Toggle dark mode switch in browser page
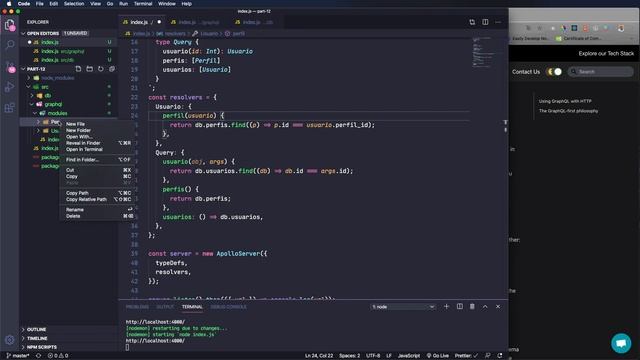640x360 pixels. point(555,72)
